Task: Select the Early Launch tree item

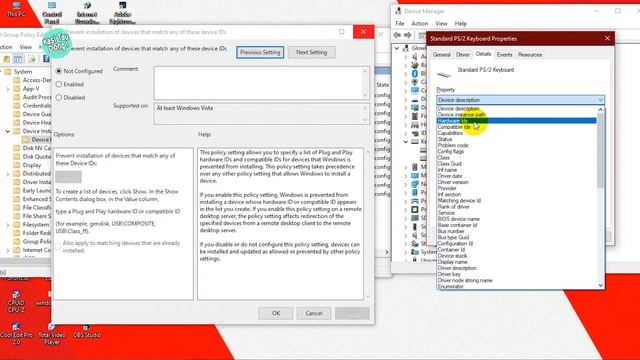Action: pos(37,191)
